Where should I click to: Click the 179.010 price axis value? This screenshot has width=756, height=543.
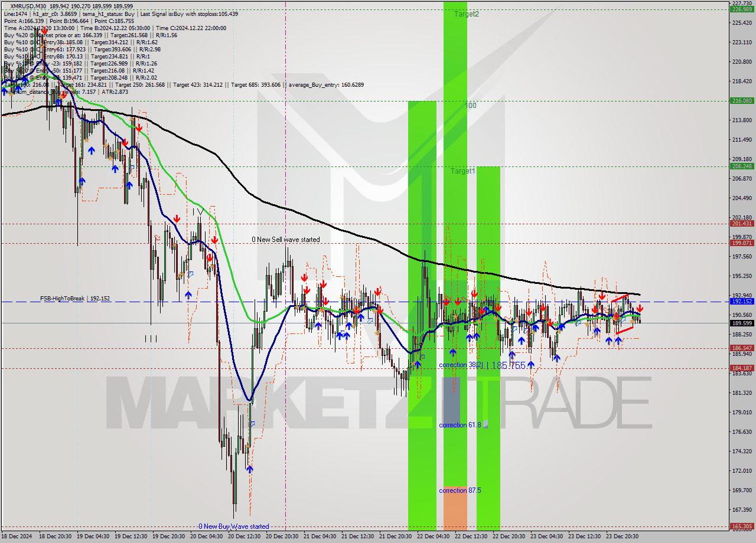click(742, 412)
